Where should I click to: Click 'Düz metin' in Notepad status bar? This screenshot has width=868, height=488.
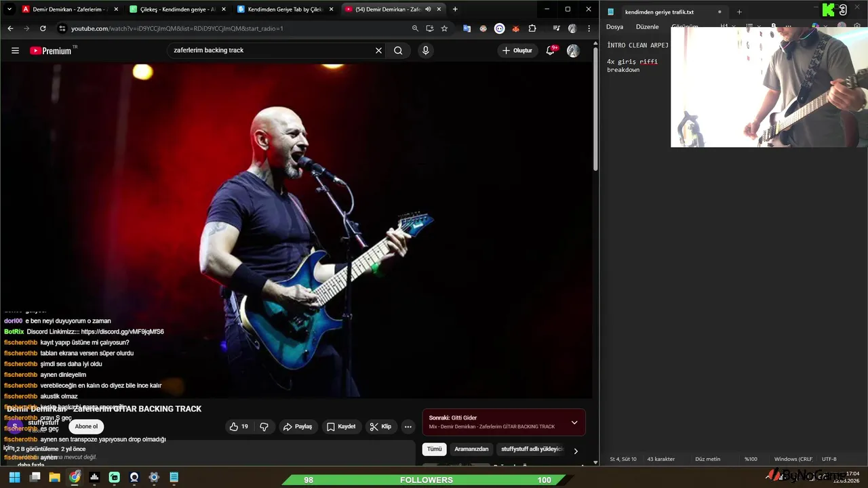[x=707, y=459]
